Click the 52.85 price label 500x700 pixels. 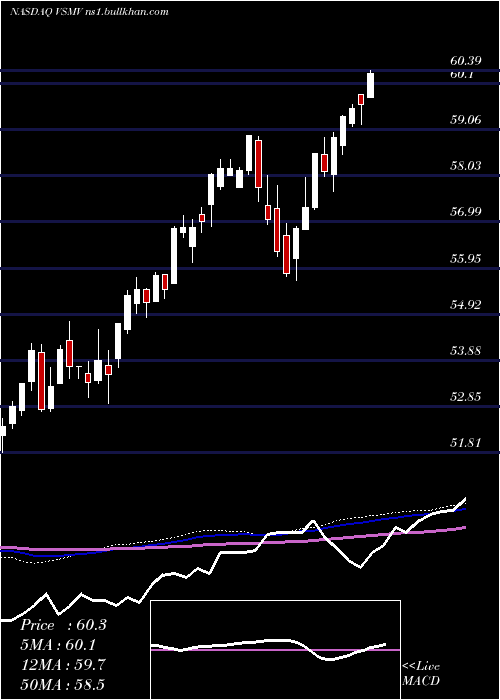tap(467, 397)
